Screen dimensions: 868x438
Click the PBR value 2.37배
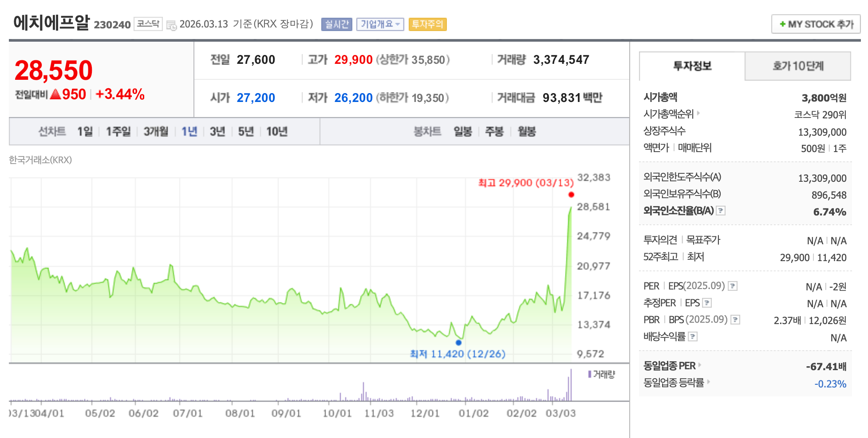787,321
